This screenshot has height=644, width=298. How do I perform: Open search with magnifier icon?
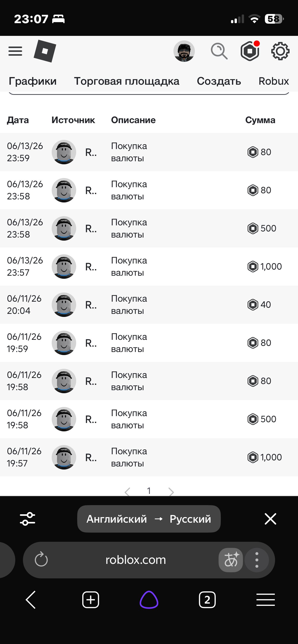click(219, 51)
